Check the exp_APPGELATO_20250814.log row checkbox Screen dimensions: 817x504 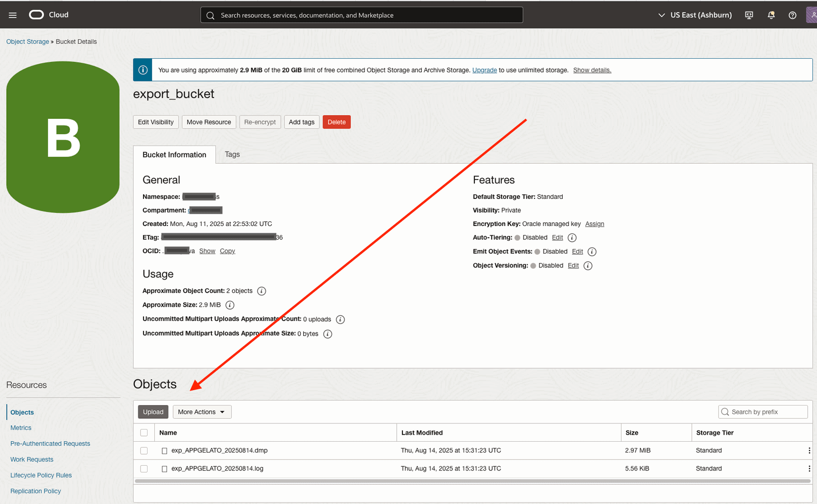pyautogui.click(x=144, y=468)
